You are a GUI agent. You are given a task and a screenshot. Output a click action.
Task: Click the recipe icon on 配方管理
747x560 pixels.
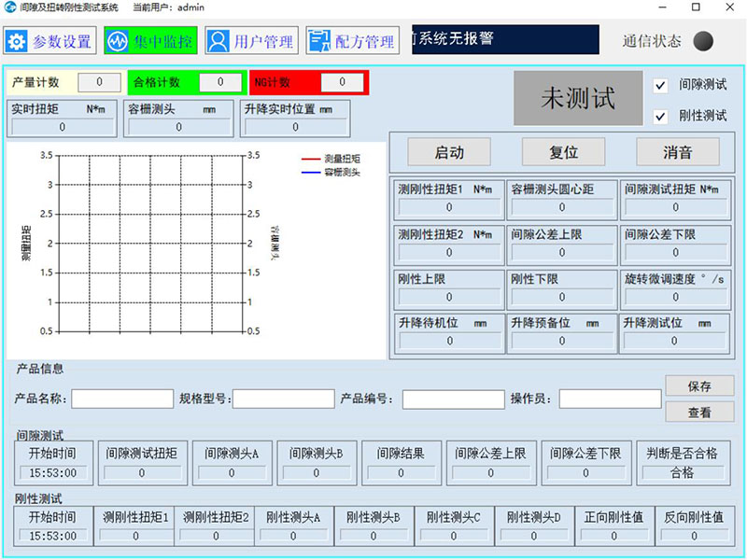point(319,41)
